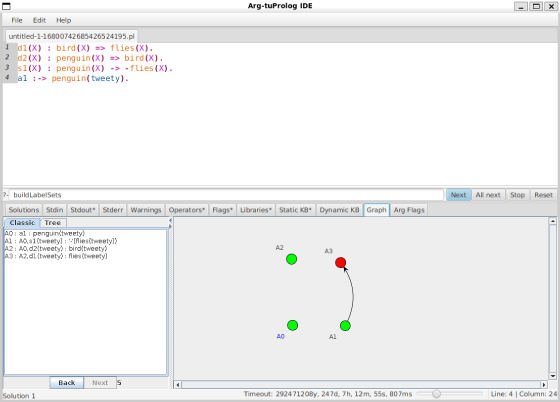Switch to the Solutions tab

[x=24, y=210]
